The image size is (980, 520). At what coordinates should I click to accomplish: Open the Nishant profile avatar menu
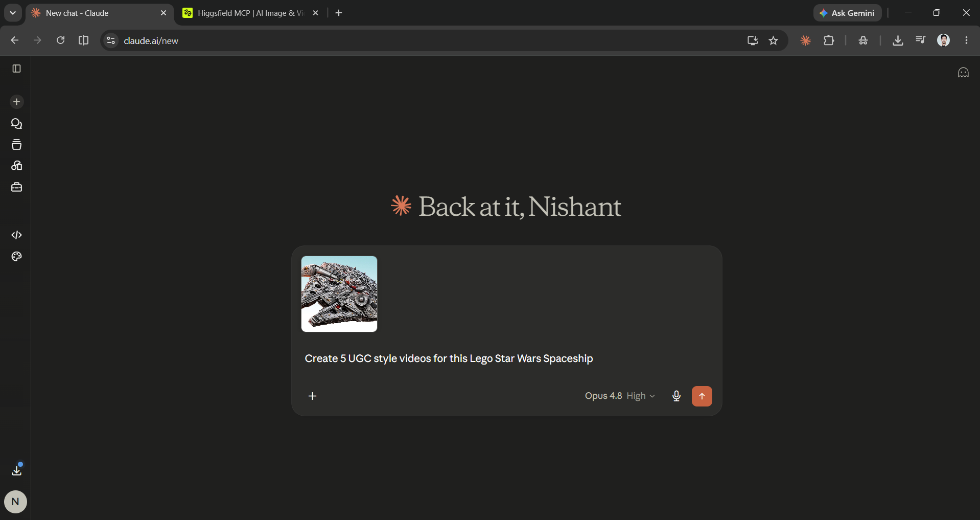tap(15, 502)
